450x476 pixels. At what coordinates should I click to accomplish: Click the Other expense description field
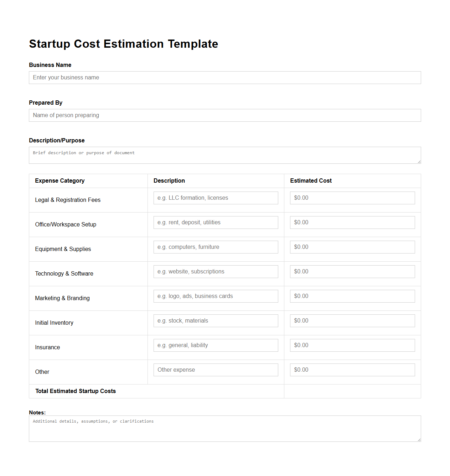[x=216, y=370]
